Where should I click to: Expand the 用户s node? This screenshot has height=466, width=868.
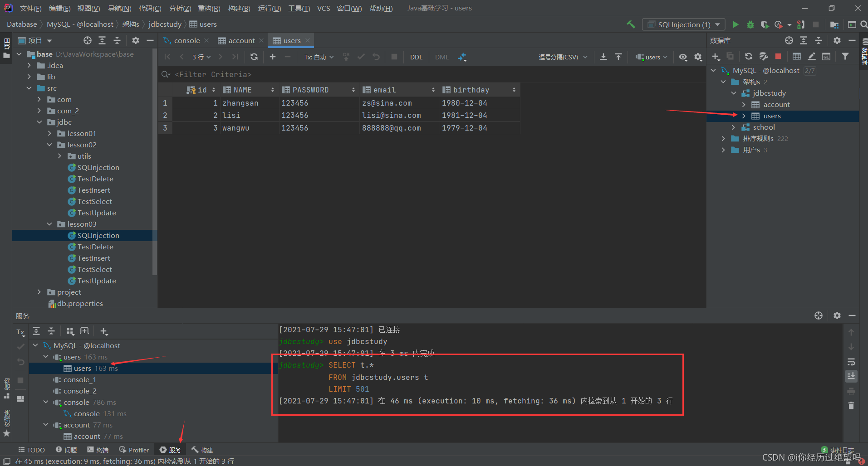[x=723, y=150]
